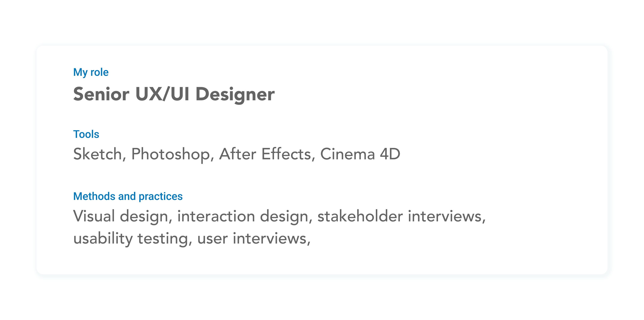This screenshot has width=644, height=320.
Task: Click "interaction" in the methods text
Action: pyautogui.click(x=216, y=216)
